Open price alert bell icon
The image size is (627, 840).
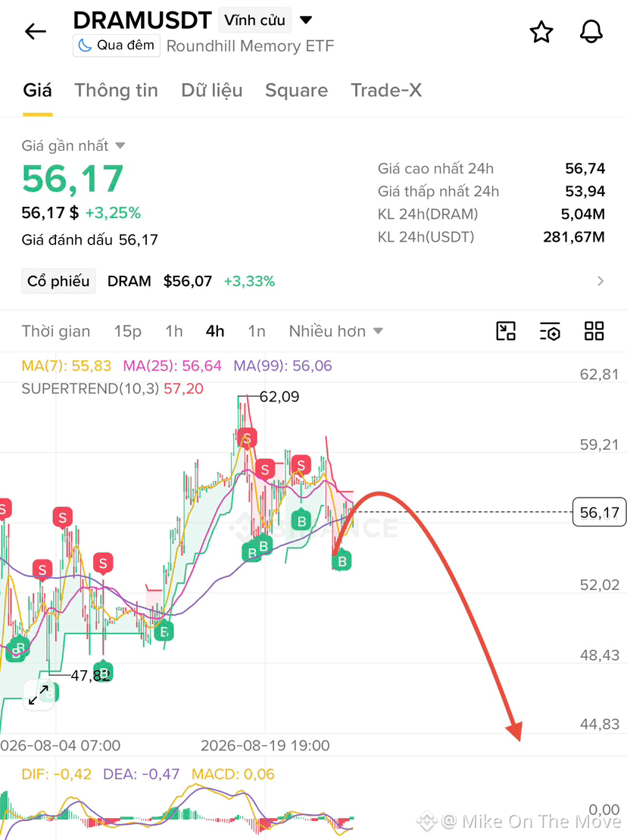click(591, 32)
